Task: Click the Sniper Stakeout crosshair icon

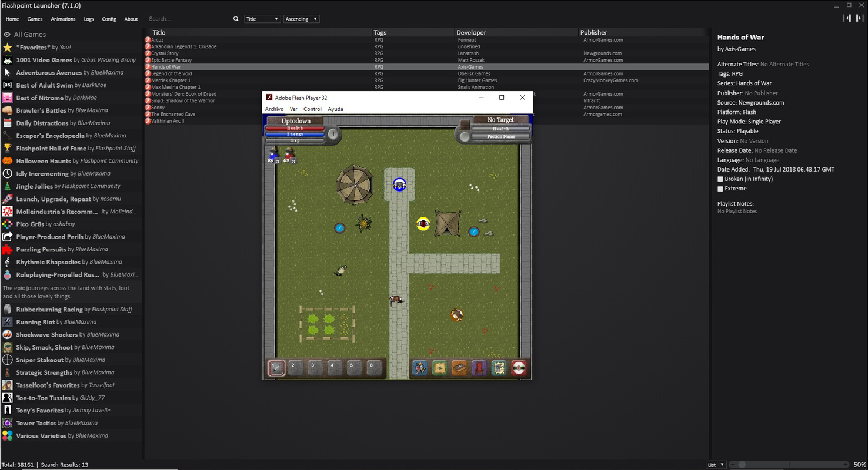Action: coord(7,360)
